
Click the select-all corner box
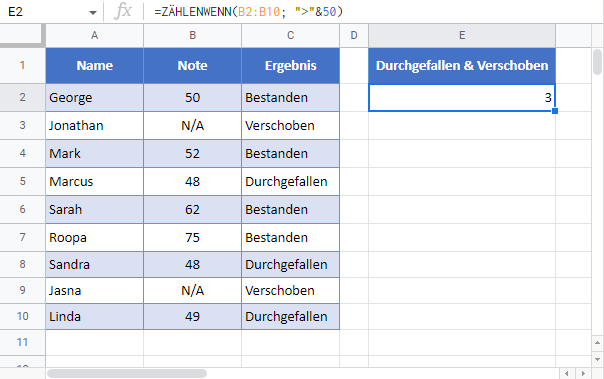tap(22, 35)
